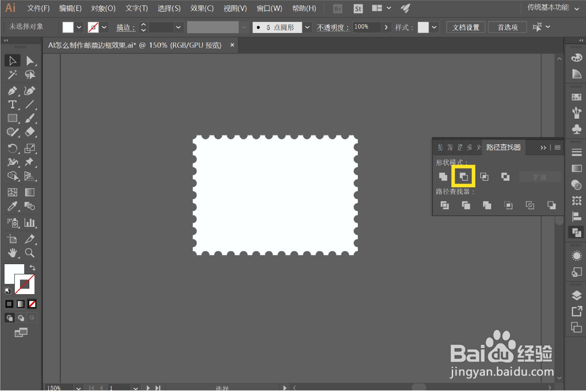
Task: Set paint mode to None
Action: tap(32, 304)
